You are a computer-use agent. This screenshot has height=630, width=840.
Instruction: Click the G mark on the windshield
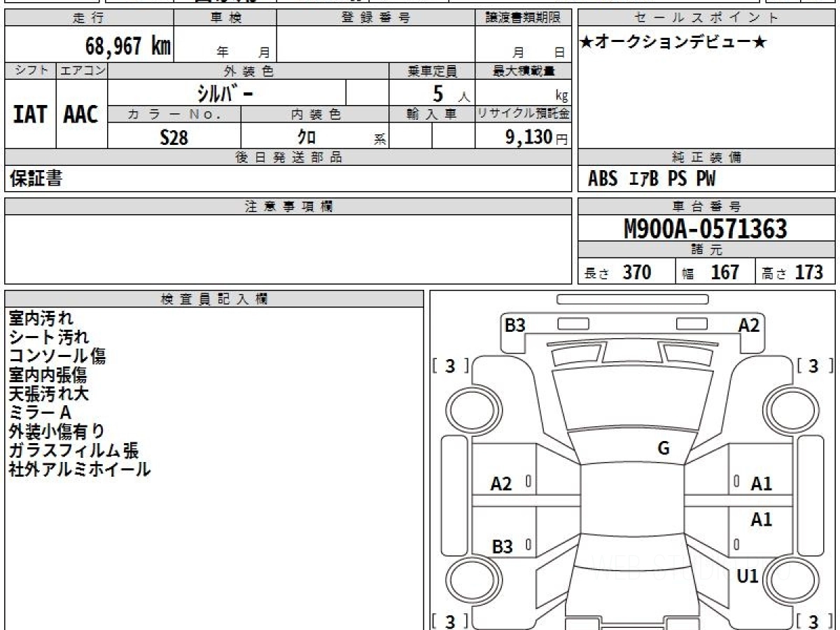tap(664, 449)
